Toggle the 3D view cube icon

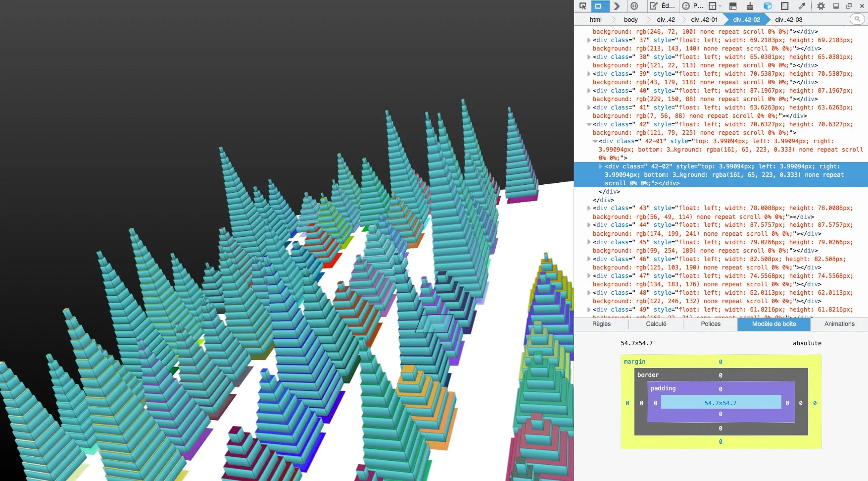tap(768, 6)
